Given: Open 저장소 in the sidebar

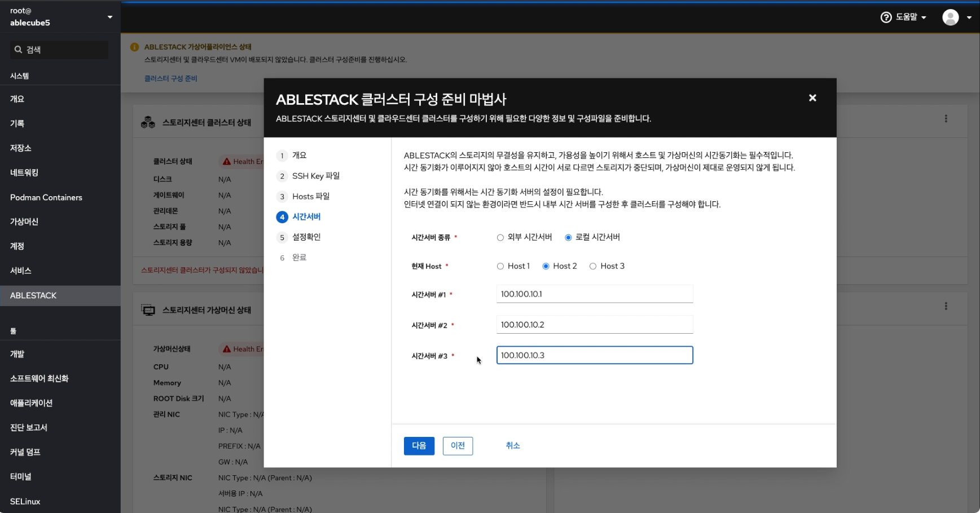Looking at the screenshot, I should tap(60, 148).
